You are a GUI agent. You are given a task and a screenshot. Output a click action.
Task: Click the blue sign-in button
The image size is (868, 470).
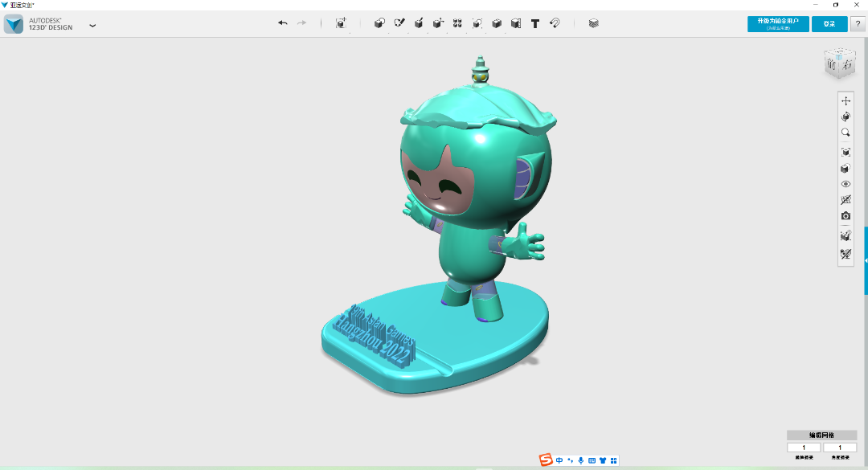pyautogui.click(x=829, y=24)
